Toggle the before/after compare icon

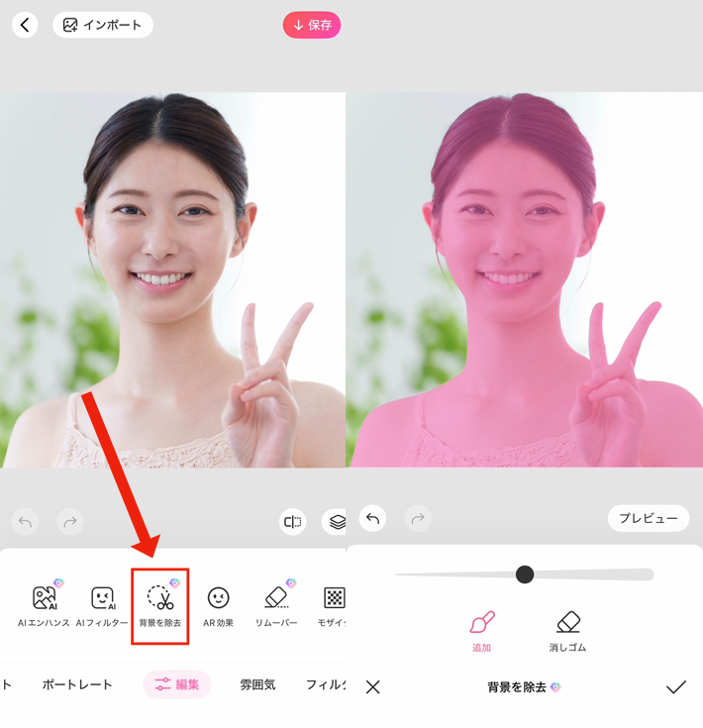click(x=292, y=522)
